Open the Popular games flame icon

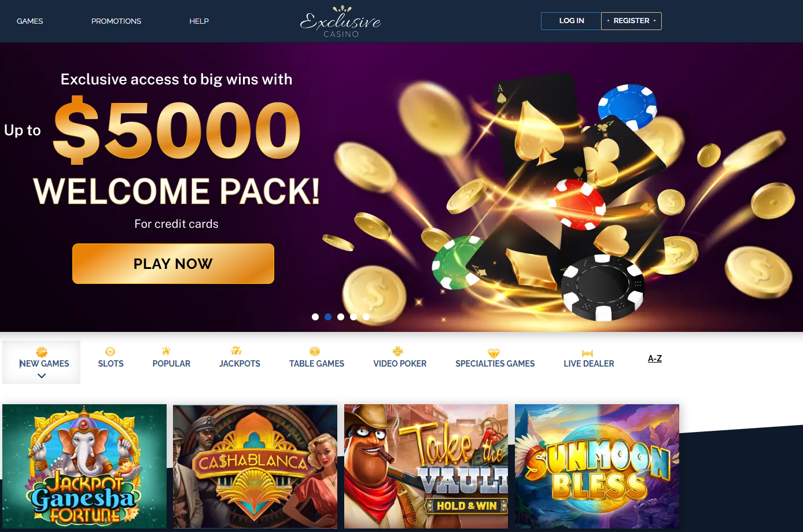pyautogui.click(x=167, y=351)
